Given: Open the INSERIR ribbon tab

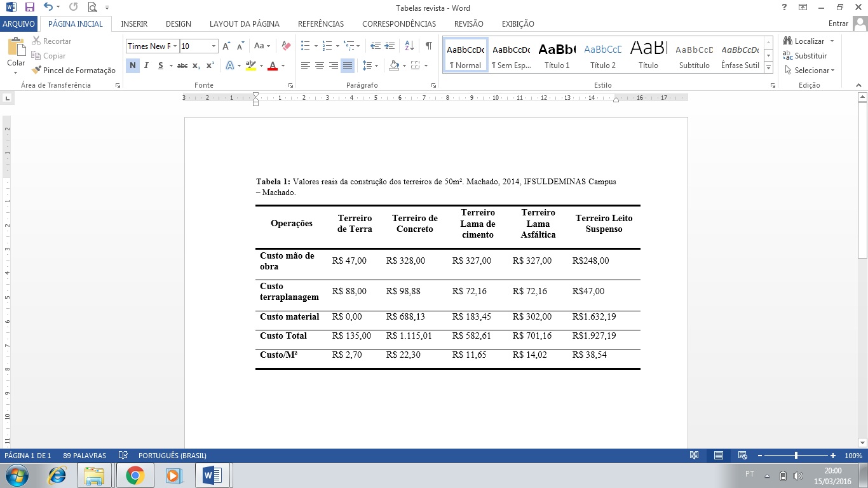Looking at the screenshot, I should pos(134,24).
